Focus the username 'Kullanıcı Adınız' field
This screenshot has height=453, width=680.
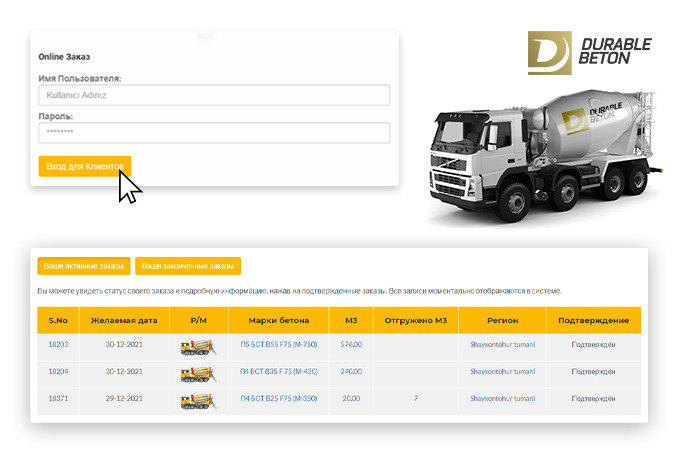(214, 95)
